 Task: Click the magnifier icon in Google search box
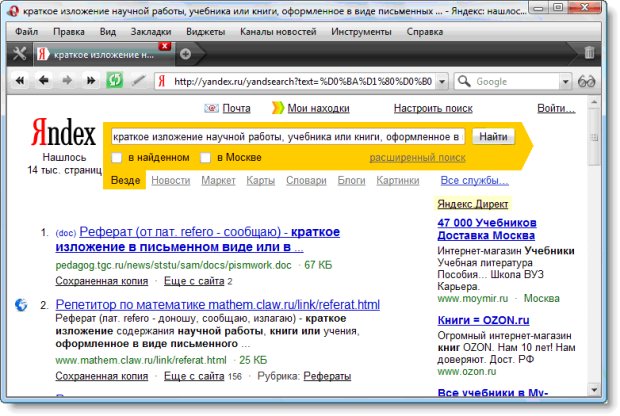(x=464, y=81)
